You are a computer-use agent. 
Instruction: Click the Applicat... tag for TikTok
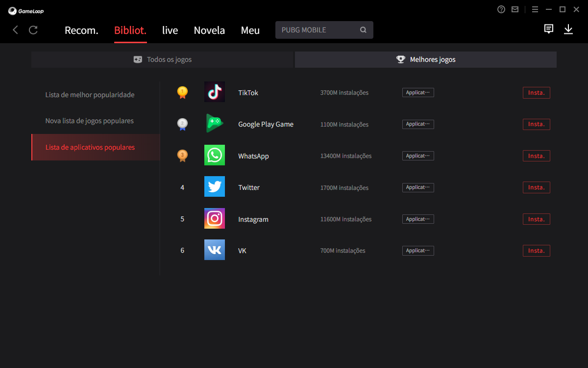(x=418, y=92)
